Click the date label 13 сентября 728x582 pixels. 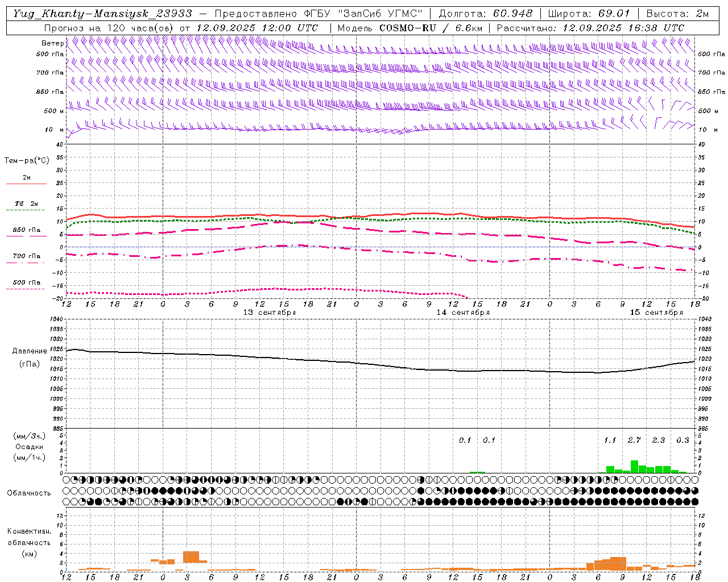270,313
